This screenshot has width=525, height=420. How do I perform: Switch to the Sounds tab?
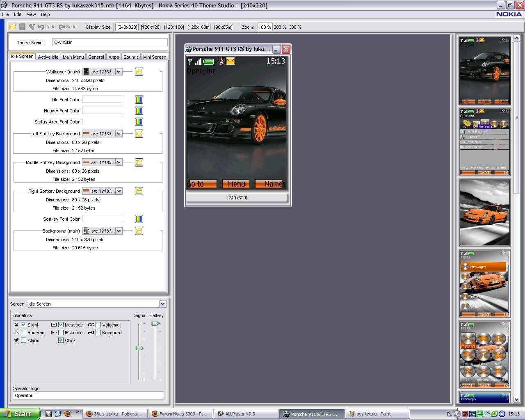131,57
